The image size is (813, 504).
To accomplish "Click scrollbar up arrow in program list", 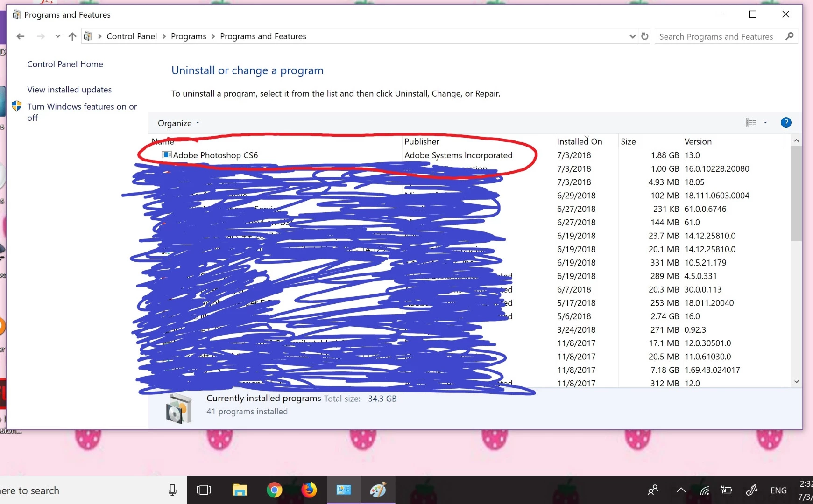I will coord(796,140).
